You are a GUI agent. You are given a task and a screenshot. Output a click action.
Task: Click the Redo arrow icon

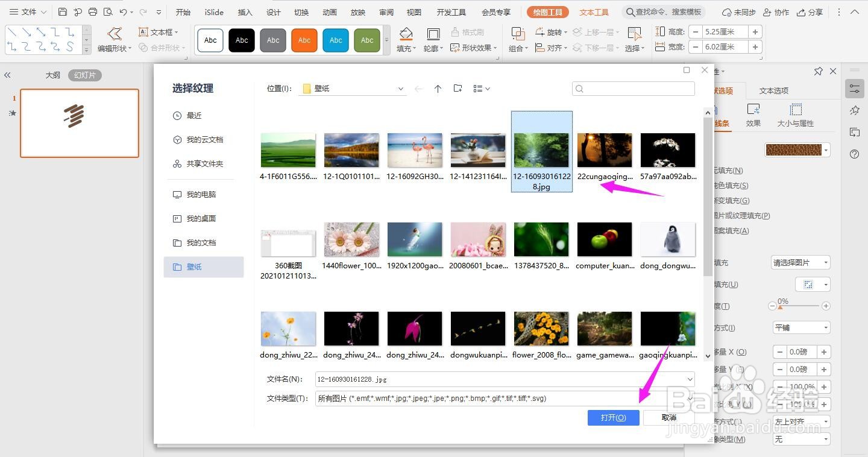point(143,12)
